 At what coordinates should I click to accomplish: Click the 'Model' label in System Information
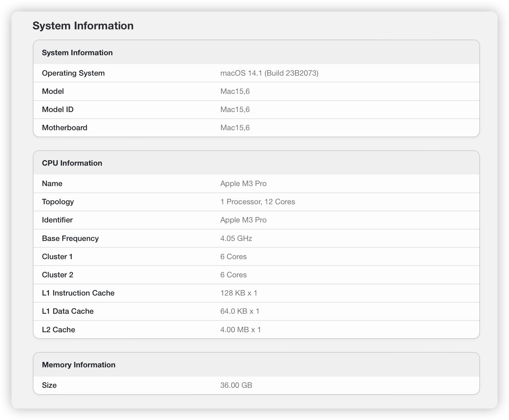[x=53, y=91]
